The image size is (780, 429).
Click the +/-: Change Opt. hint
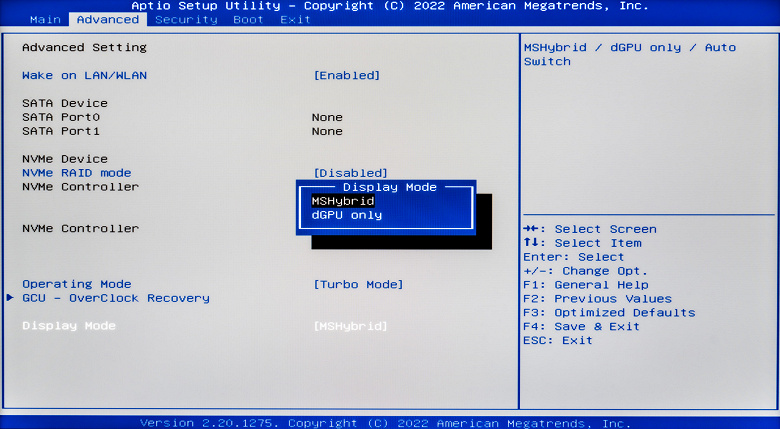(x=585, y=271)
